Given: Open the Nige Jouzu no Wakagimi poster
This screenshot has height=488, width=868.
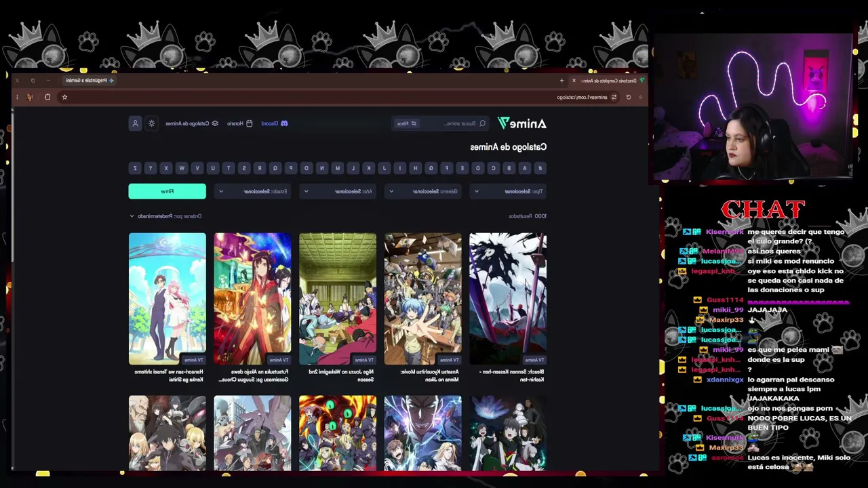Looking at the screenshot, I should [x=338, y=299].
